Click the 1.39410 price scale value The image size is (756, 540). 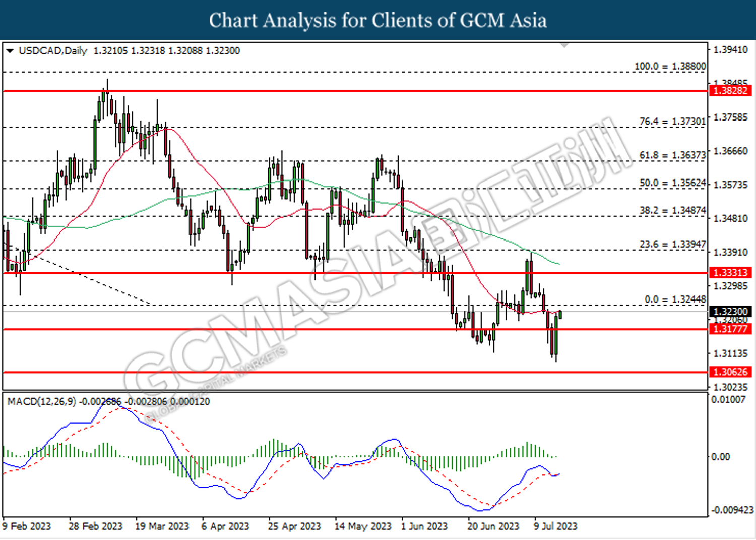(x=731, y=50)
